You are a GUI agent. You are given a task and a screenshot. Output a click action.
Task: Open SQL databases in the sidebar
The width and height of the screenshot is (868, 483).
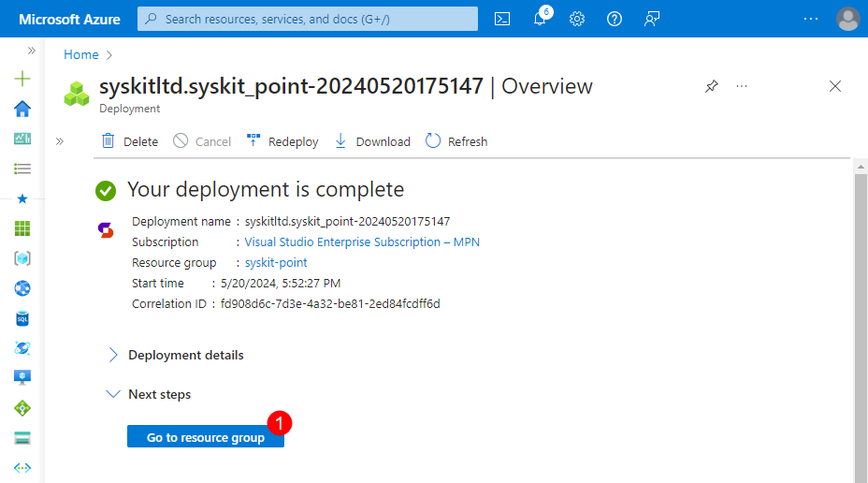click(x=22, y=318)
